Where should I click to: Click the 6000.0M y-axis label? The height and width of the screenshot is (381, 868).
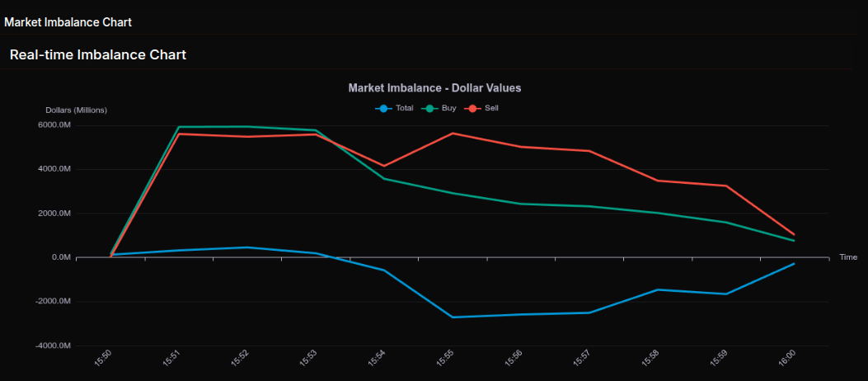coord(53,125)
